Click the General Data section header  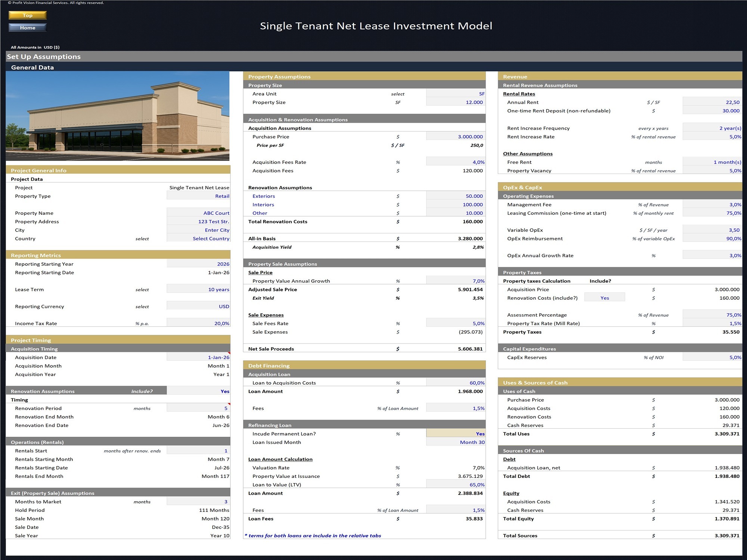coord(32,67)
